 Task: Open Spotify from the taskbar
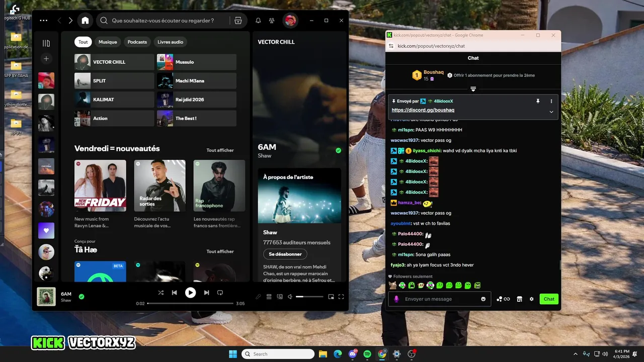point(367,354)
